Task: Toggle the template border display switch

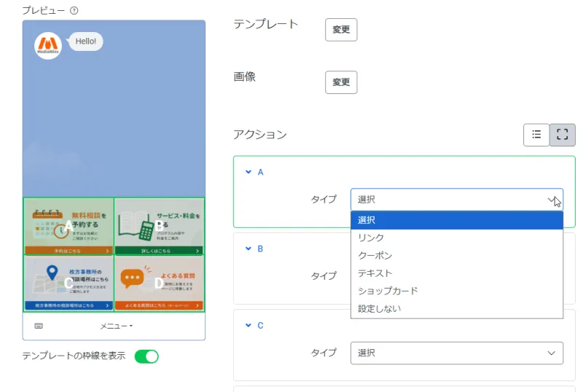Action: pos(146,356)
